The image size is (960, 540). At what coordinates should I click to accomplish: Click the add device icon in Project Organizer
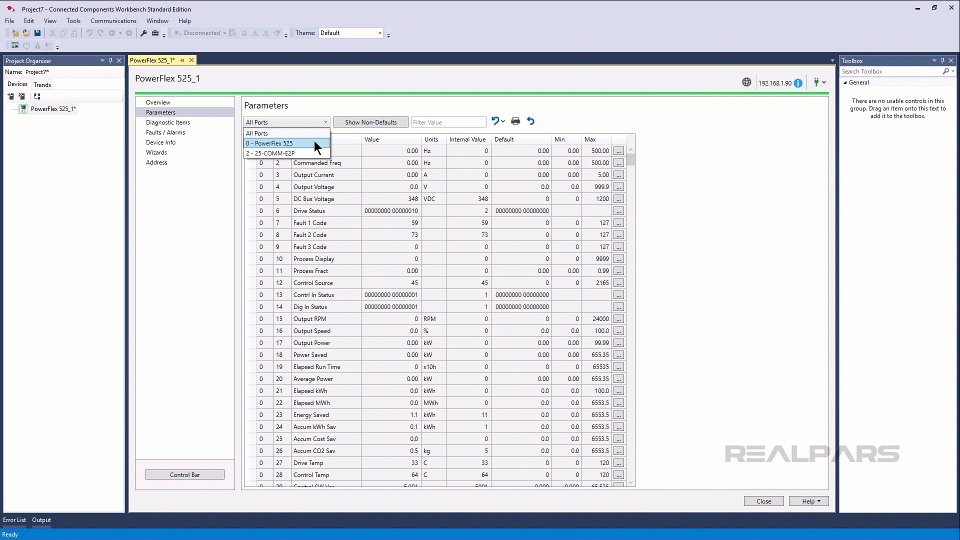pyautogui.click(x=11, y=97)
